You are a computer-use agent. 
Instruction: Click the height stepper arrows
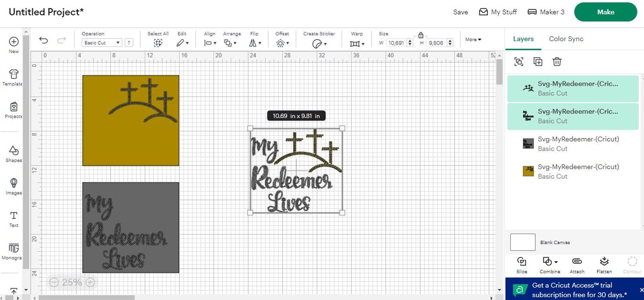[x=450, y=43]
